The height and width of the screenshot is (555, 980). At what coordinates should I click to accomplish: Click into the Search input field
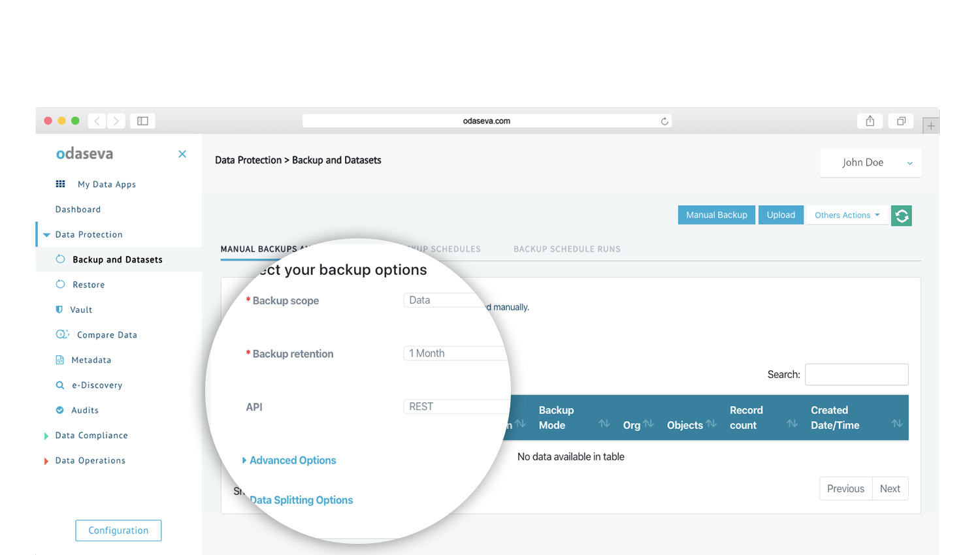857,374
